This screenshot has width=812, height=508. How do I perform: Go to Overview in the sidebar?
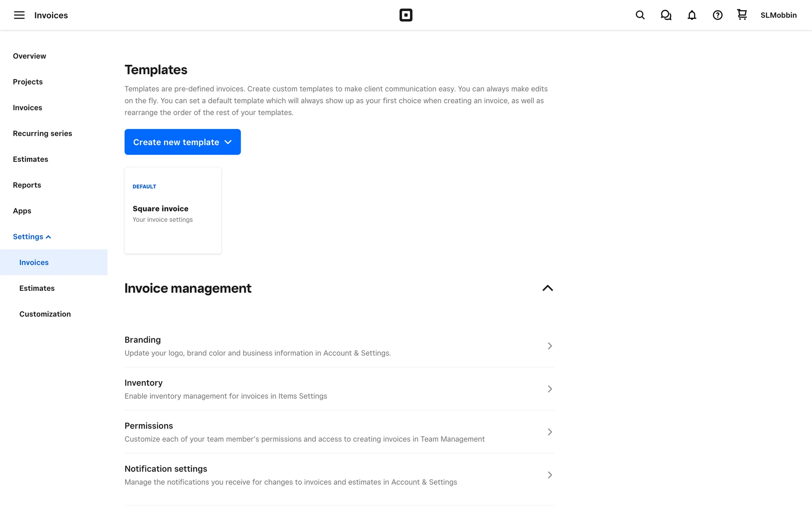[29, 56]
